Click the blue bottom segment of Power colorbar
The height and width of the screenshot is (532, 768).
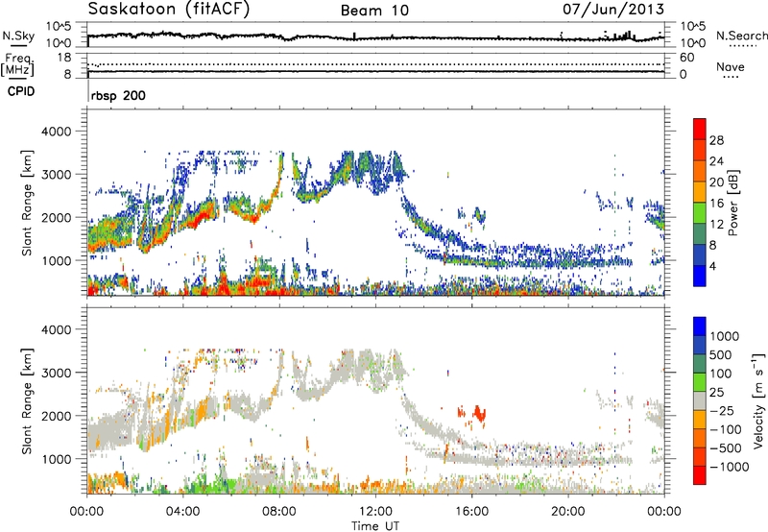coord(700,276)
